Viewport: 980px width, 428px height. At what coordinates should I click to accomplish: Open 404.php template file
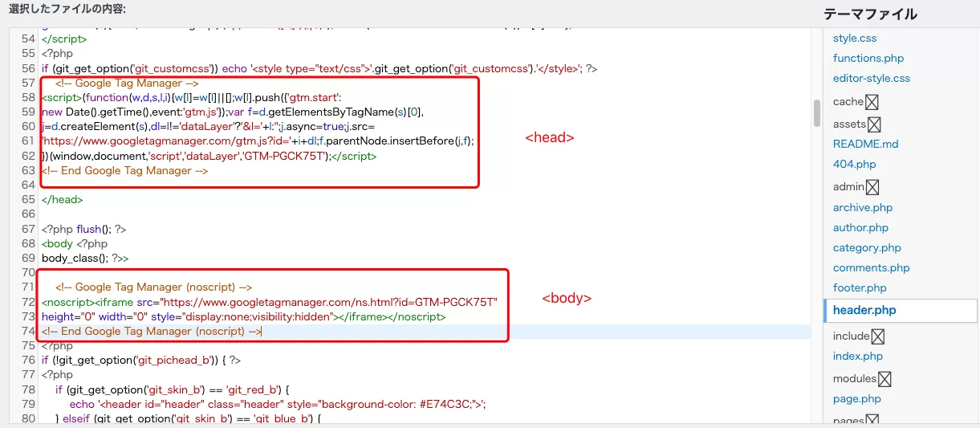point(854,164)
